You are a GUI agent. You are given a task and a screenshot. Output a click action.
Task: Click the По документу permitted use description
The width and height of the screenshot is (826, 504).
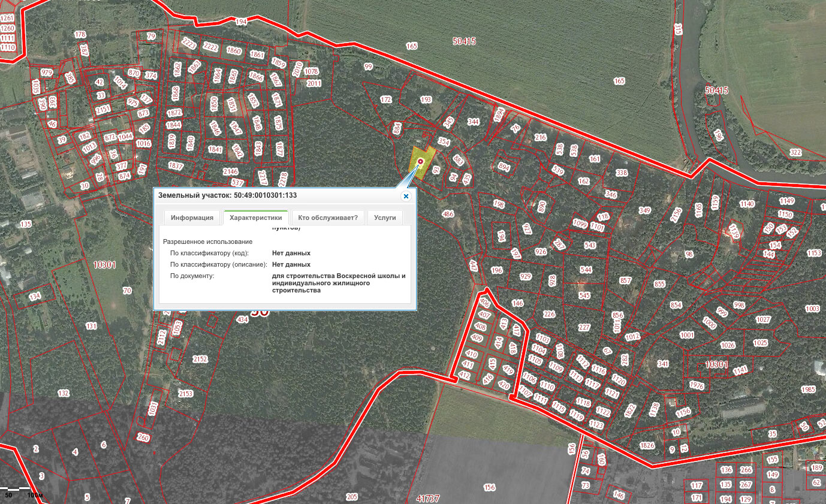click(x=339, y=283)
